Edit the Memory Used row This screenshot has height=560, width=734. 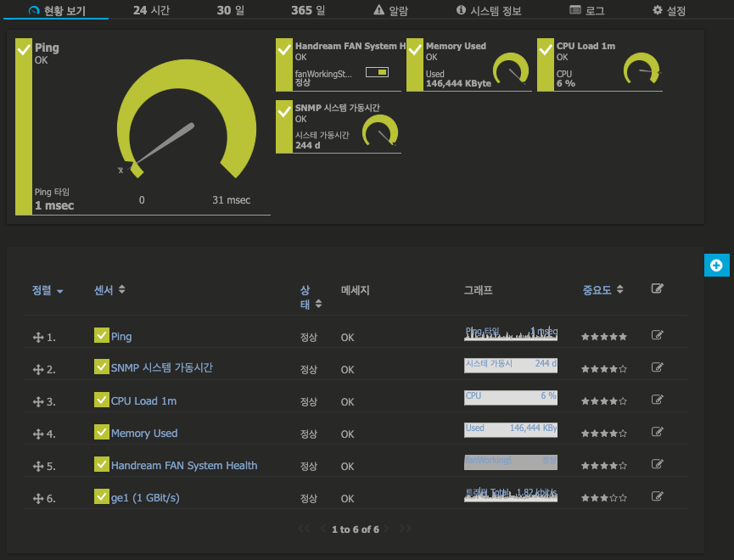(658, 432)
